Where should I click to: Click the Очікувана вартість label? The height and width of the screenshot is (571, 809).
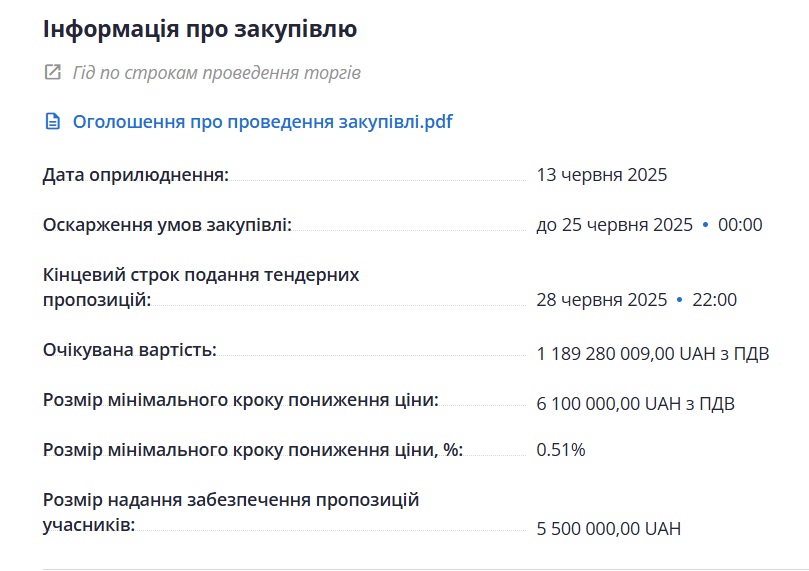tap(130, 350)
